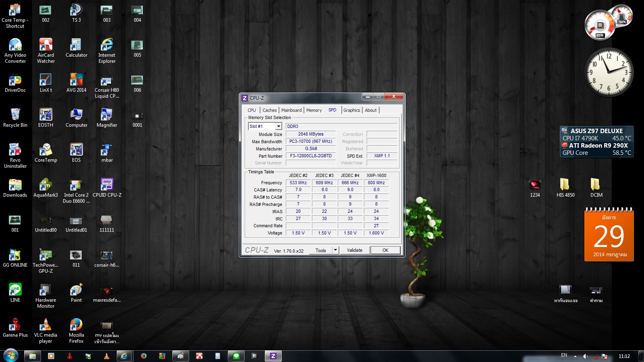The image size is (644, 362).
Task: Click the Module Size 2048 MBytes field
Action: 311,134
